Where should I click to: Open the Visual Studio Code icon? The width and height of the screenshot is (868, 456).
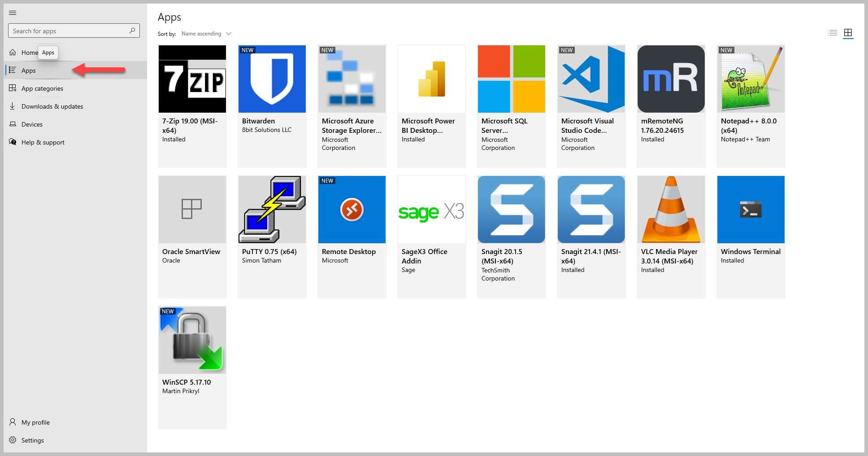tap(591, 79)
